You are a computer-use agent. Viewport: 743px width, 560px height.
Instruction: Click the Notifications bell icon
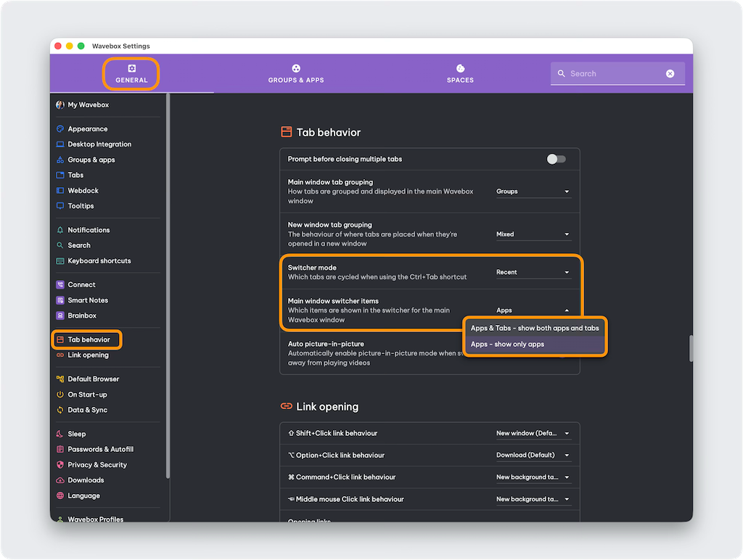[x=60, y=230]
